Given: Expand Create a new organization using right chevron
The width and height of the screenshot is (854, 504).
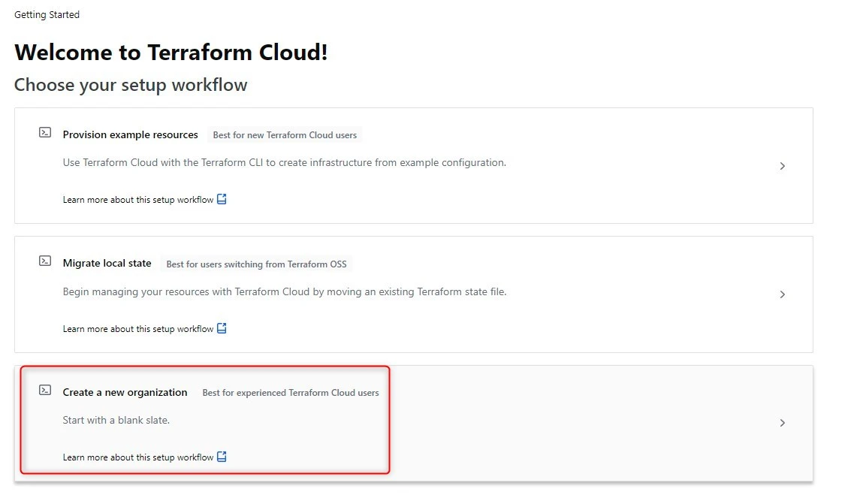Looking at the screenshot, I should click(782, 423).
